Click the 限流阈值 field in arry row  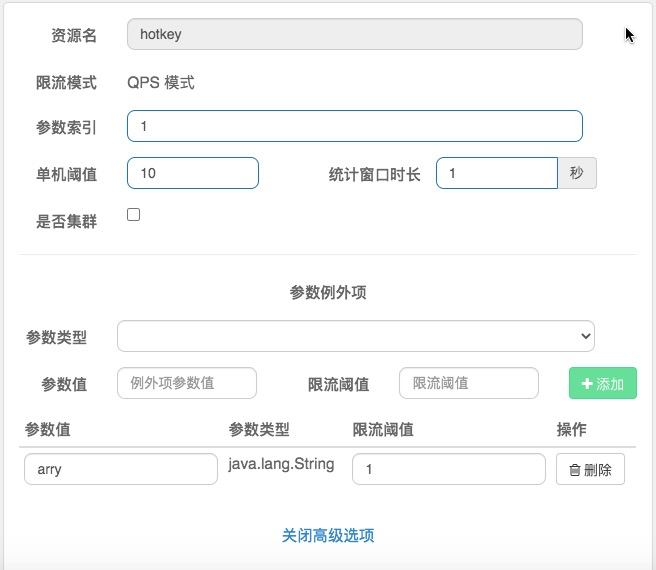[x=449, y=469]
